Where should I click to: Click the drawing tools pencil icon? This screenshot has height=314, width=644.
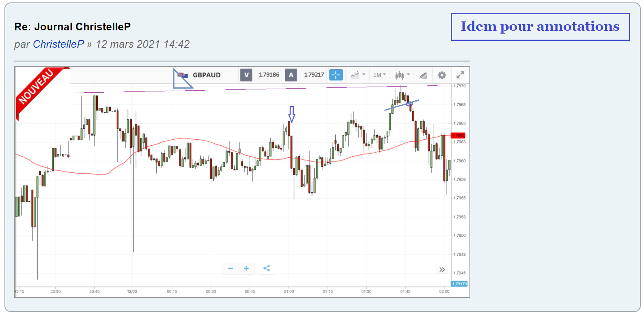pos(423,75)
